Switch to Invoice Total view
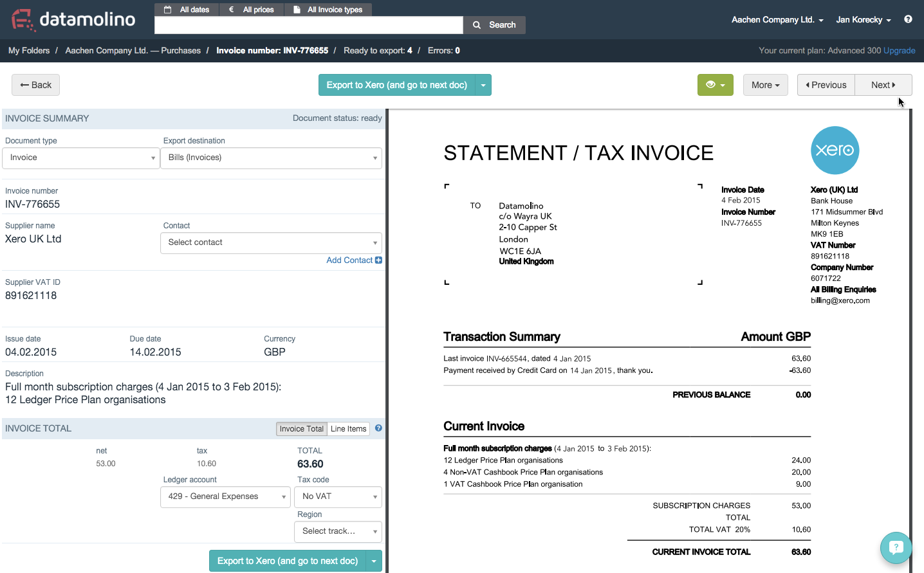 pos(302,429)
